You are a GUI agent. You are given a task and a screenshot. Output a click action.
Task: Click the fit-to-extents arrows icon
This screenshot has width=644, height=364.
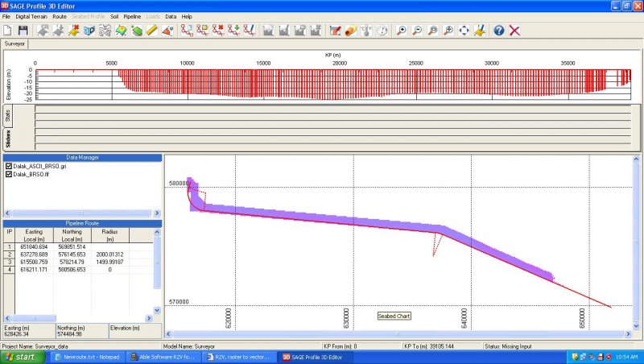tap(464, 31)
